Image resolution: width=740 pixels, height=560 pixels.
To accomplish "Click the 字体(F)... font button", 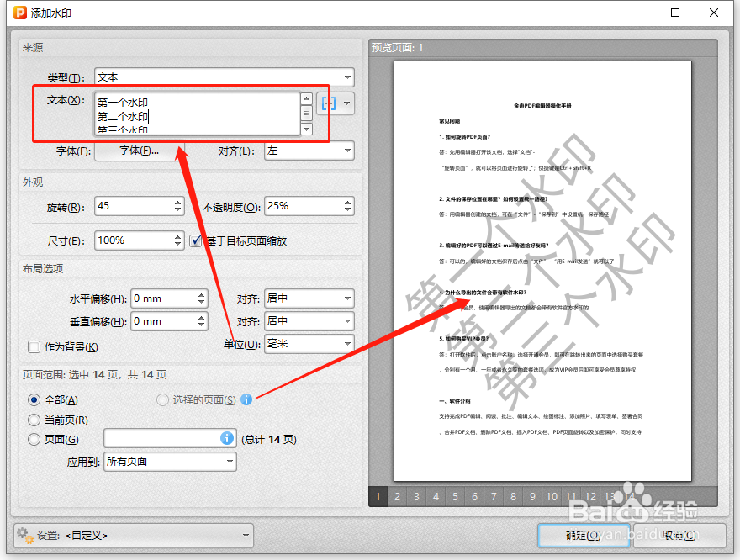I will 140,151.
